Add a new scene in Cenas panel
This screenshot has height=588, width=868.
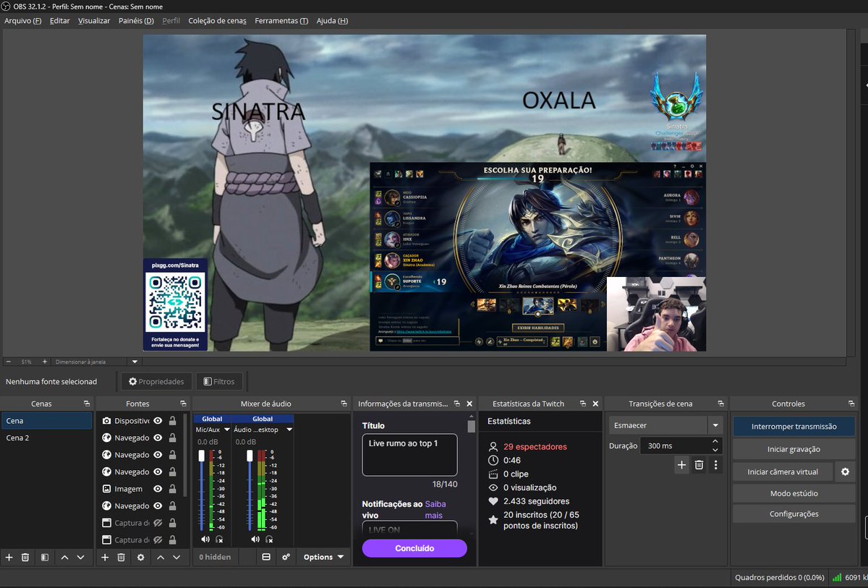9,557
